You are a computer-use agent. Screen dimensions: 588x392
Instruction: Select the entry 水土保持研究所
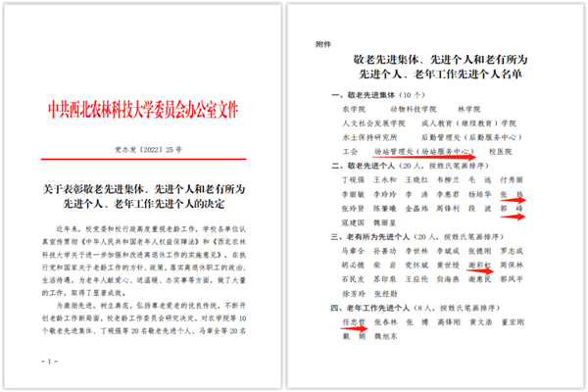(x=369, y=137)
